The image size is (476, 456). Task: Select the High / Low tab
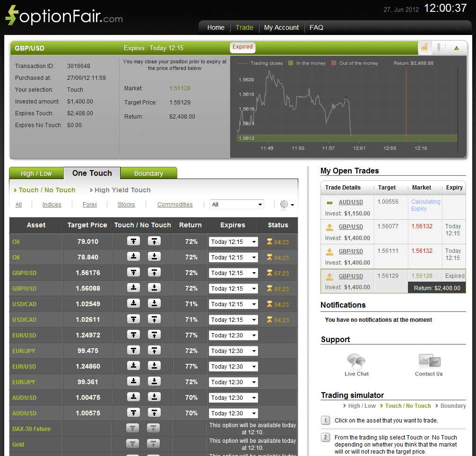(36, 173)
